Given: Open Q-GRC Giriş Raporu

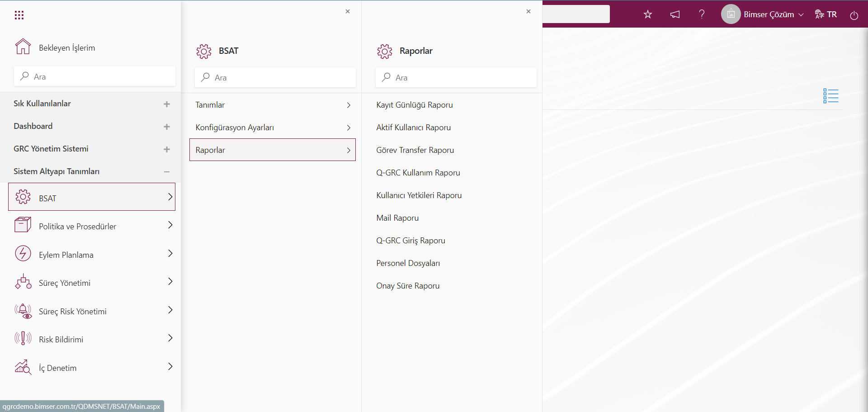Looking at the screenshot, I should pos(410,241).
